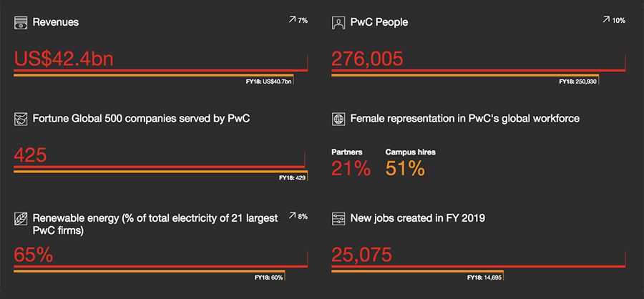
Task: Click the sliders icon beside New jobs created
Action: click(x=338, y=218)
